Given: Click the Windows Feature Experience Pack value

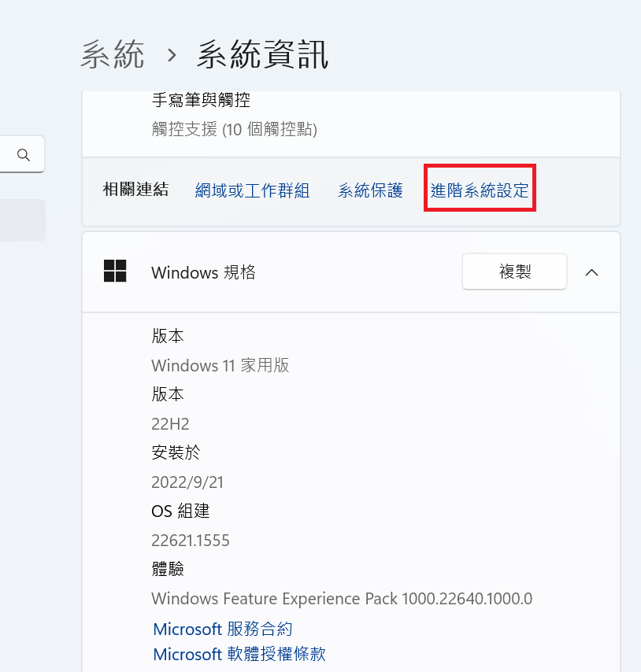Looking at the screenshot, I should click(x=342, y=598).
